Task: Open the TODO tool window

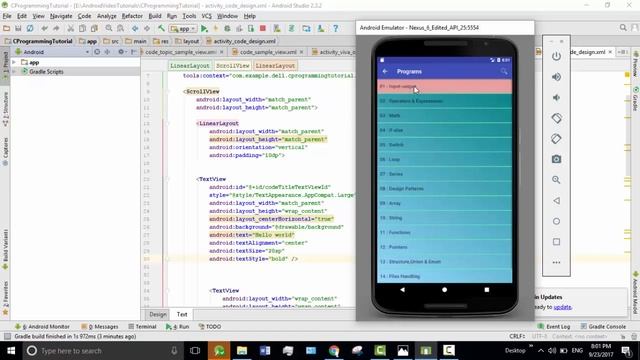Action: (x=210, y=327)
